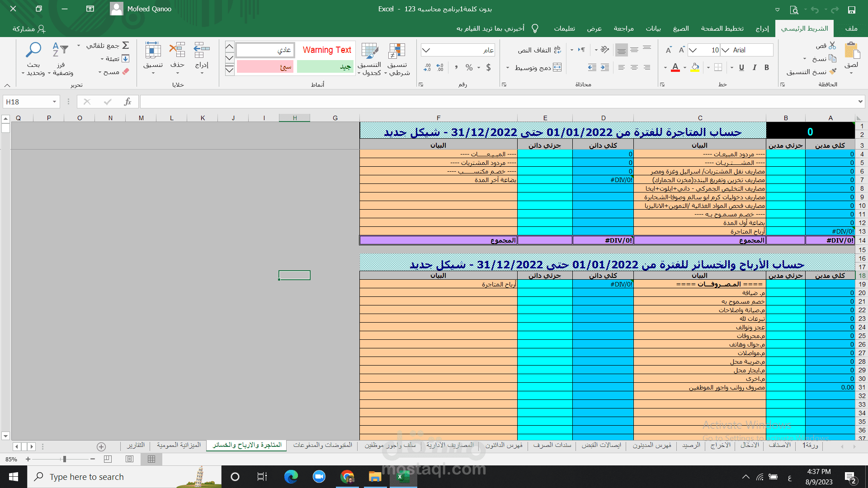Apply the Warning Text cell style

326,50
